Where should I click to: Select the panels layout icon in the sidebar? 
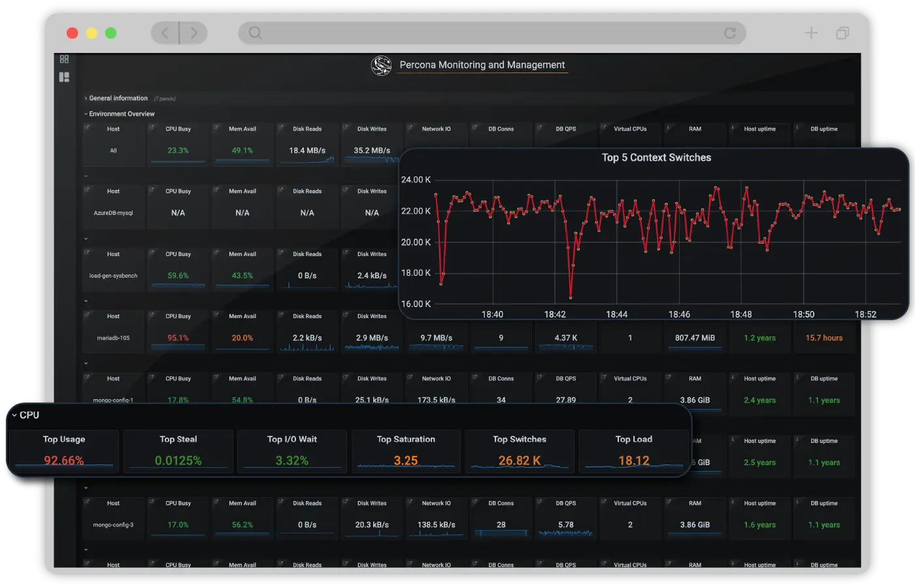64,76
